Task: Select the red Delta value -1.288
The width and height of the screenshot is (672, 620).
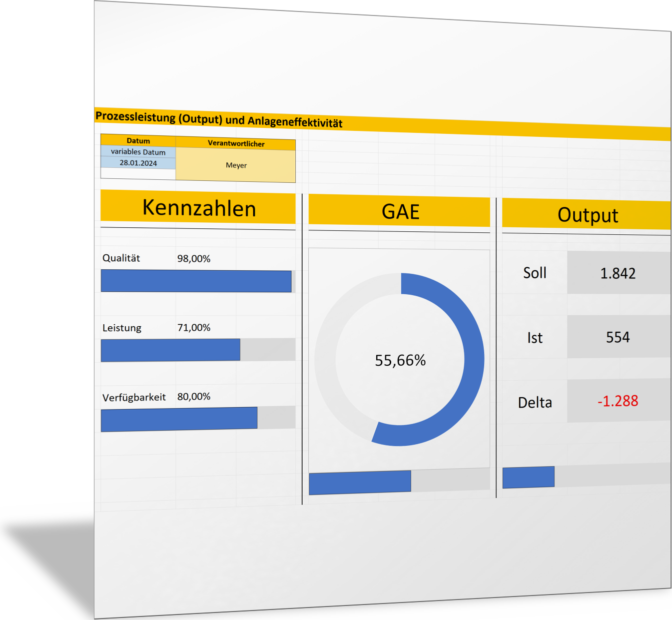Action: coord(618,401)
